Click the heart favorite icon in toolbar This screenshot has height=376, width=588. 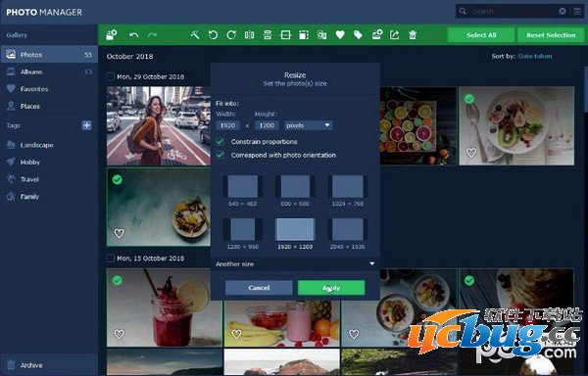pos(340,35)
